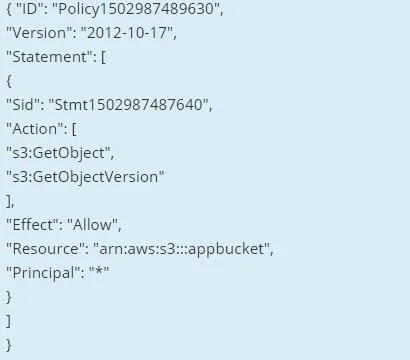Click the final closing brace

click(x=9, y=345)
